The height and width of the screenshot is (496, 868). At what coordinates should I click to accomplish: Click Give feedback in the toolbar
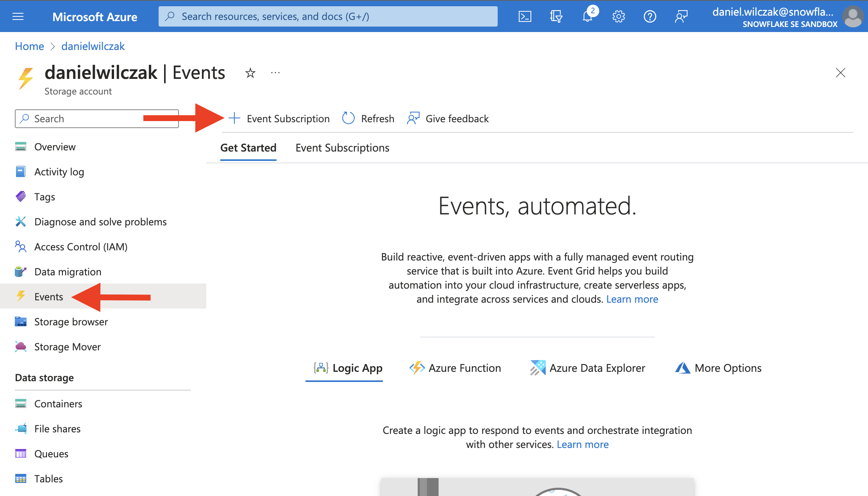click(x=448, y=118)
